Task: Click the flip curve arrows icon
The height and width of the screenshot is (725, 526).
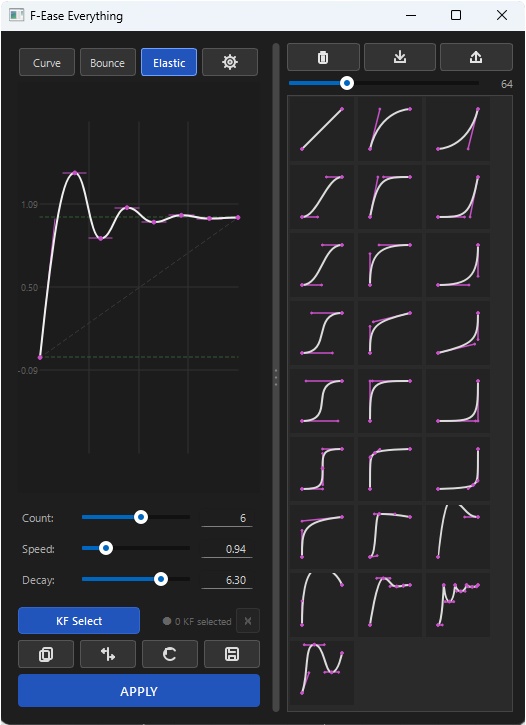Action: [x=108, y=654]
